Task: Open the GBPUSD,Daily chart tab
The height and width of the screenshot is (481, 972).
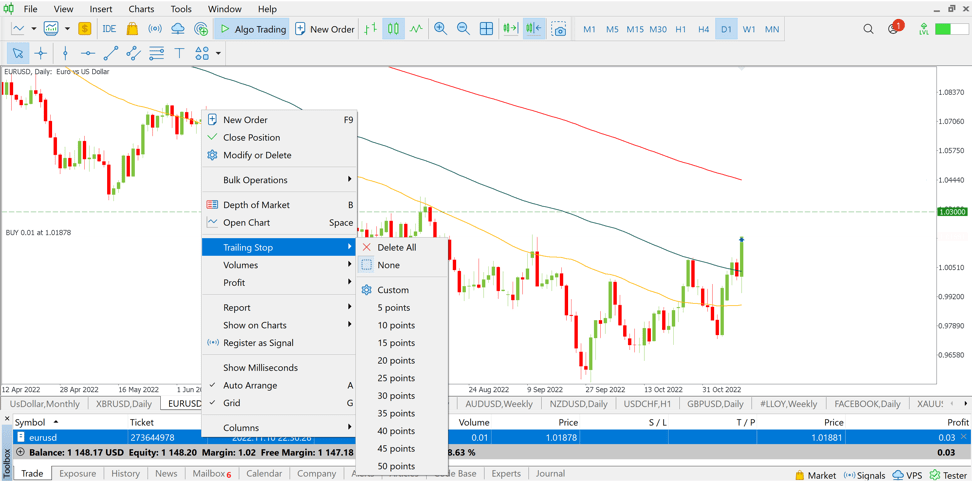Action: (x=715, y=404)
